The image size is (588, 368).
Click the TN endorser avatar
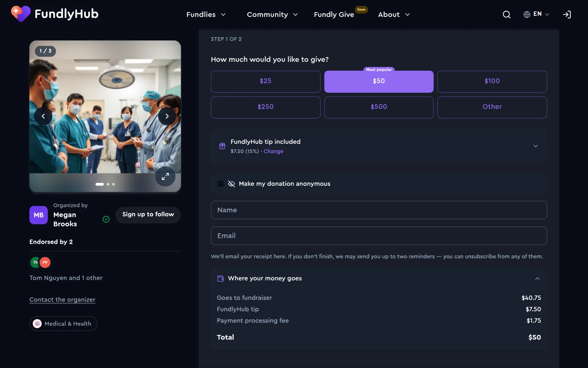point(35,262)
